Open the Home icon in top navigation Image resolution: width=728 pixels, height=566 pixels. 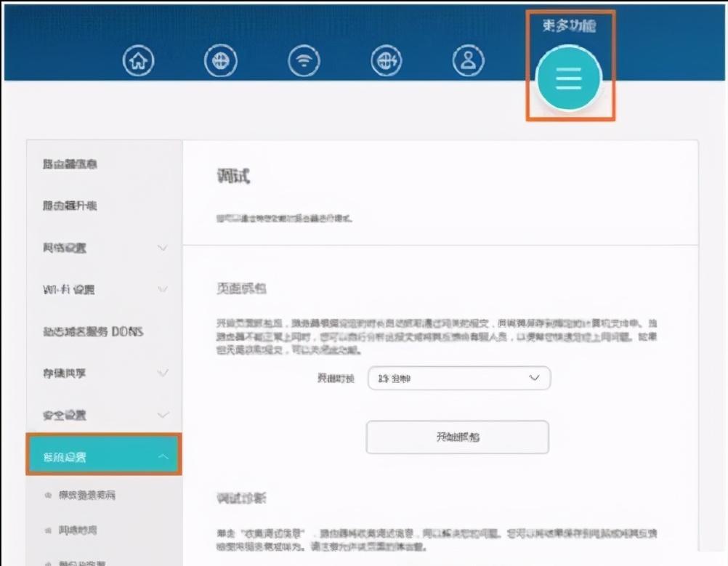[x=138, y=61]
